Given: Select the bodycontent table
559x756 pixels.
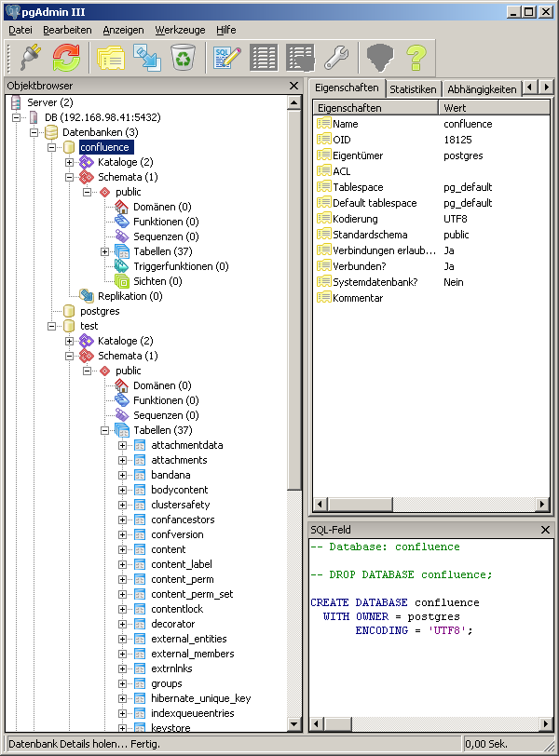Looking at the screenshot, I should pyautogui.click(x=179, y=490).
